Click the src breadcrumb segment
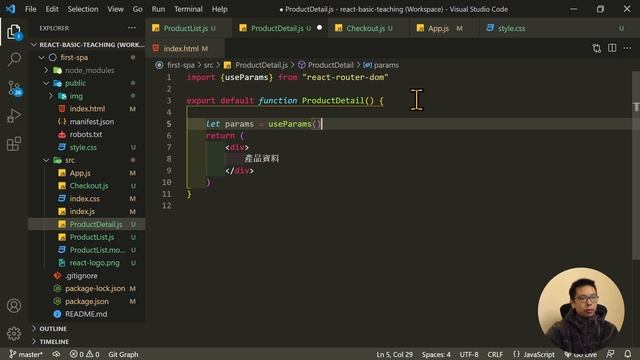Viewport: 640px width, 360px height. pos(209,65)
